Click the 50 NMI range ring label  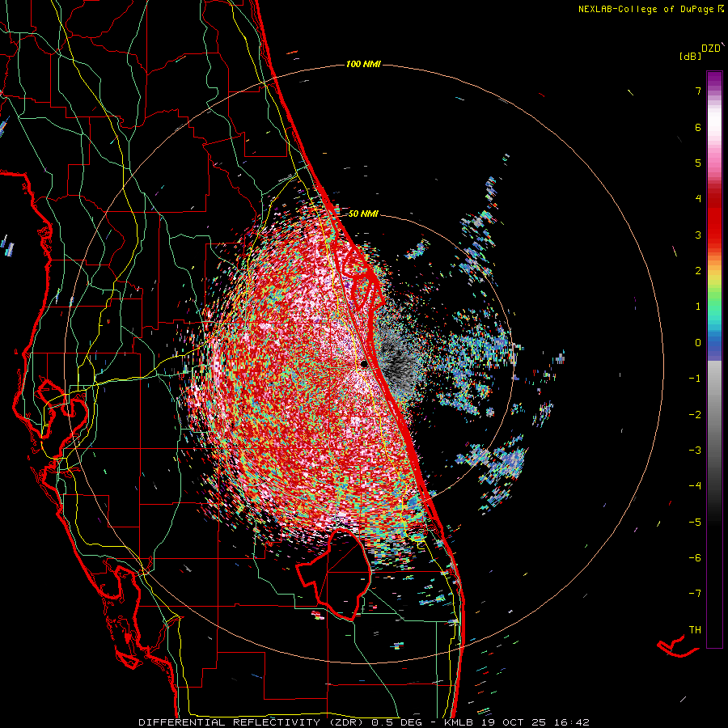(x=363, y=214)
